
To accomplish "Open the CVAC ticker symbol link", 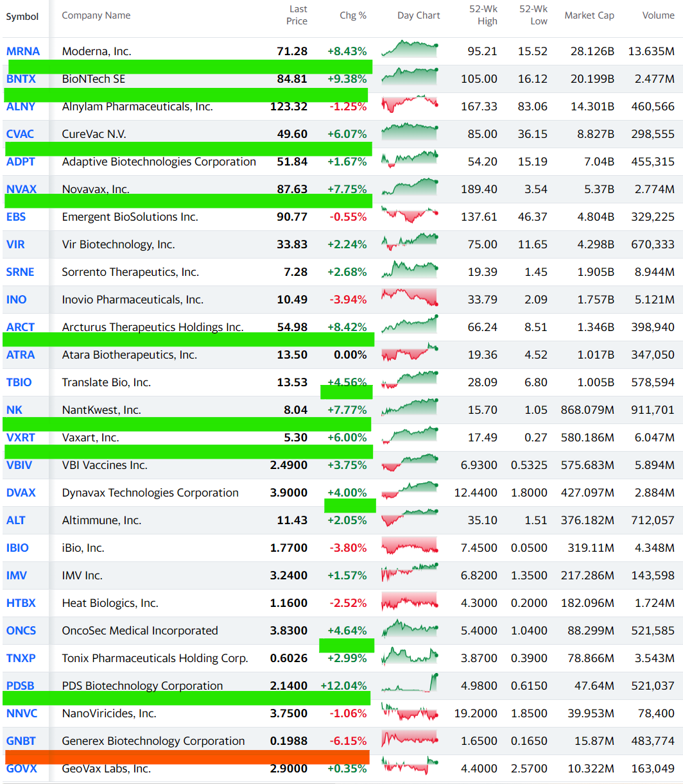I will click(x=21, y=134).
